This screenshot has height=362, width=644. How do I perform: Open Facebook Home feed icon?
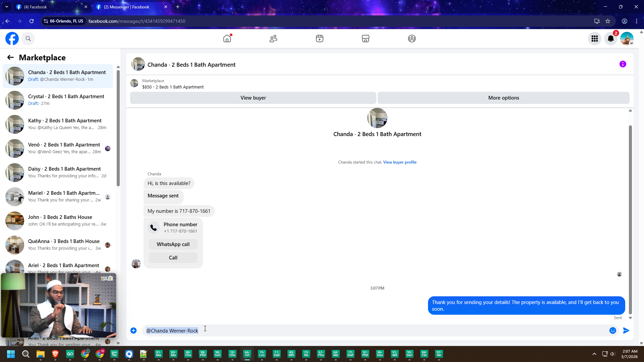[227, 39]
